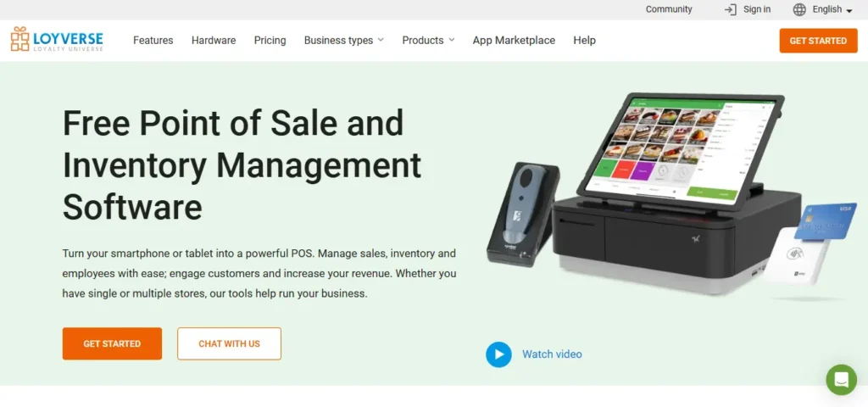Open the Community link

click(669, 9)
